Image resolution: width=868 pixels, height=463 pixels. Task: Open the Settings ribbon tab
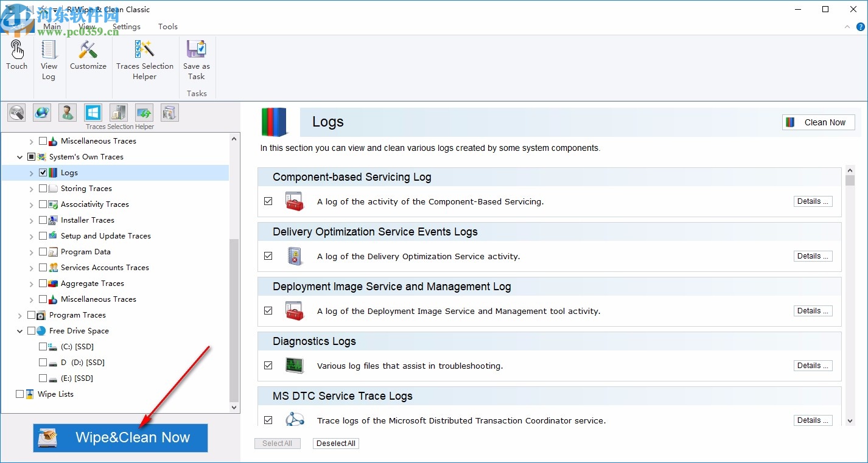(126, 27)
